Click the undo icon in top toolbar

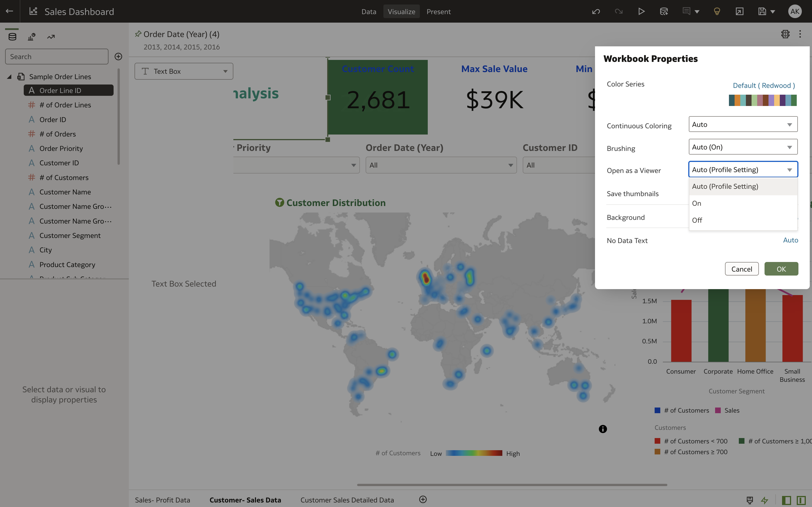(x=596, y=11)
